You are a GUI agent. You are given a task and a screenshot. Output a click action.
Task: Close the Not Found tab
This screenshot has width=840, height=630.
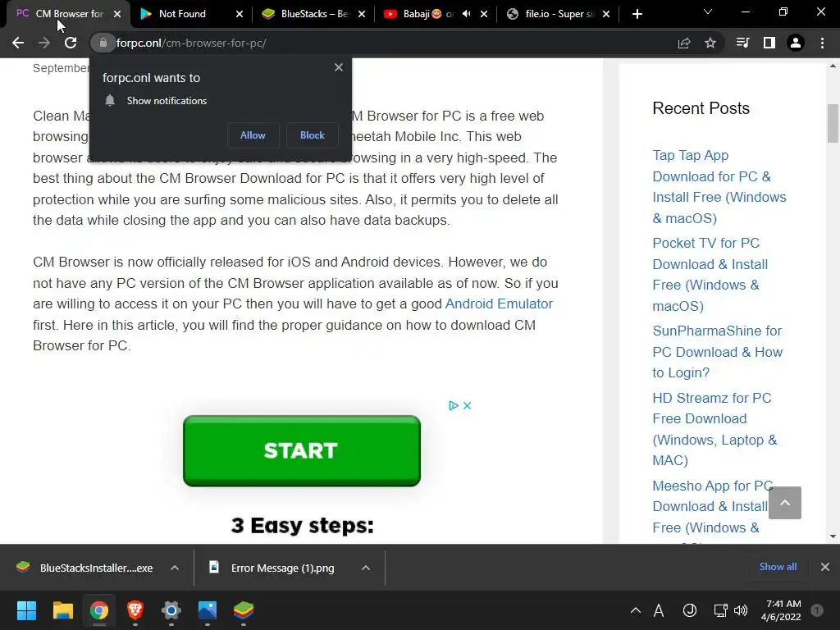click(x=240, y=14)
